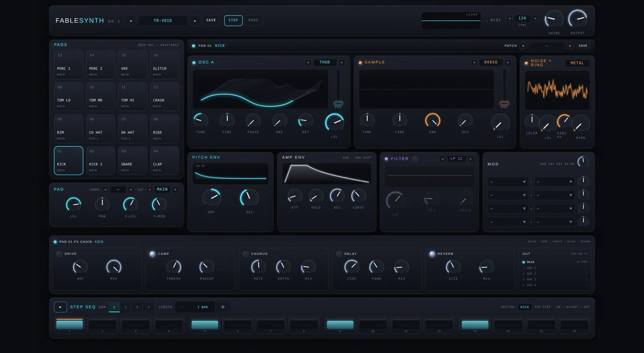The height and width of the screenshot is (353, 644).
Task: Turn off the REVERB effect
Action: [x=432, y=254]
